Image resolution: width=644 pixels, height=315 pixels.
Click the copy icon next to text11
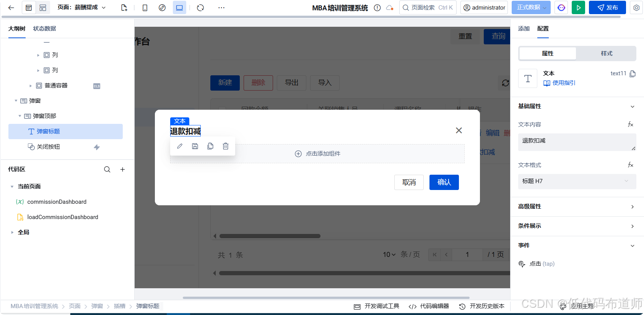coord(633,74)
